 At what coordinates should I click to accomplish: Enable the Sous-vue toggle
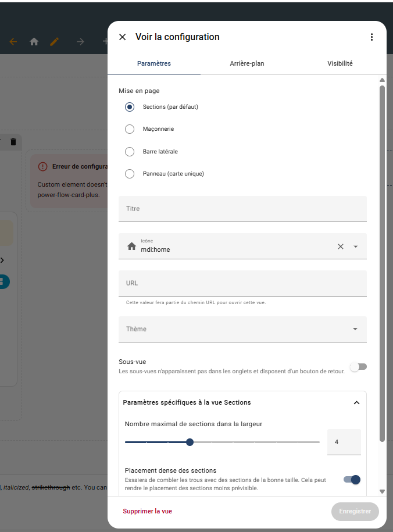point(358,366)
